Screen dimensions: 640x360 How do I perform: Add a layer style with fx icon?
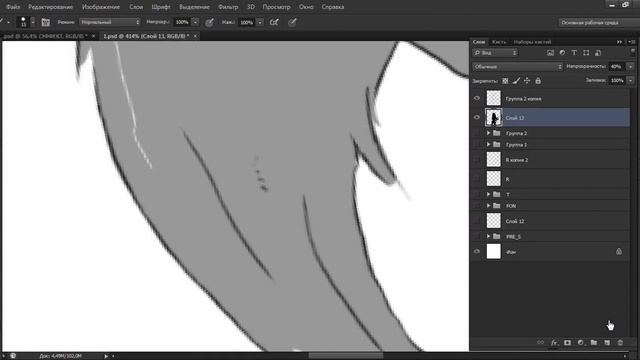(x=554, y=342)
